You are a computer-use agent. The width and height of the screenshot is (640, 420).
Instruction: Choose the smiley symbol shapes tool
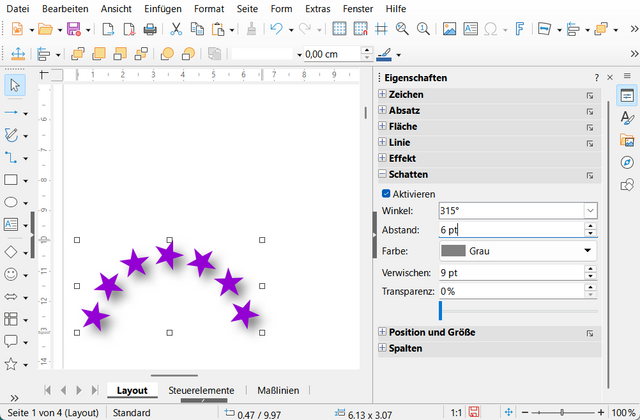point(12,274)
